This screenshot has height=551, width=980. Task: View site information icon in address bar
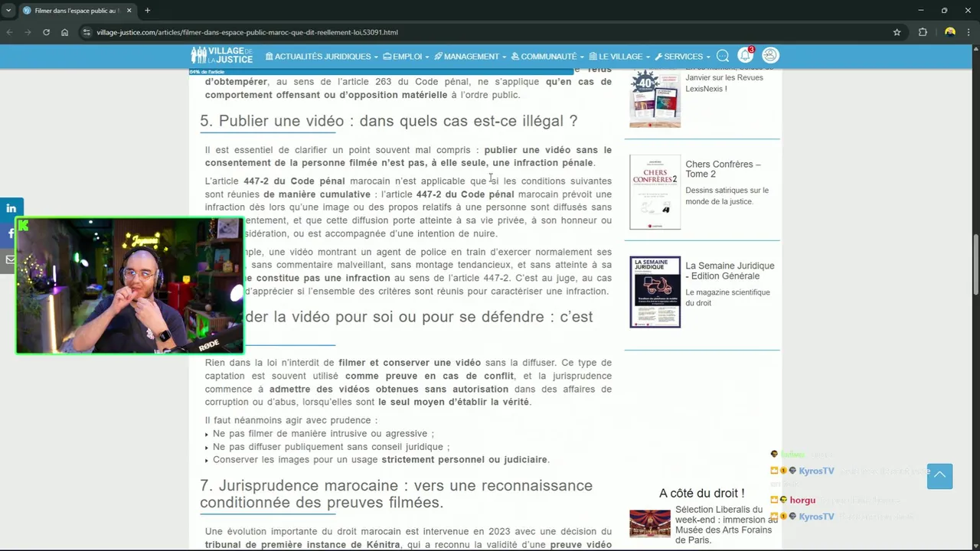tap(87, 32)
